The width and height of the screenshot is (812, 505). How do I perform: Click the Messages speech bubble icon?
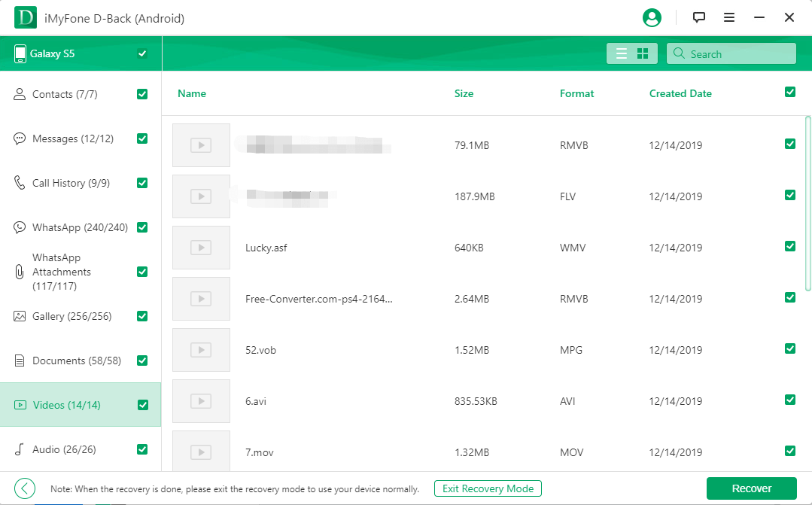click(19, 138)
